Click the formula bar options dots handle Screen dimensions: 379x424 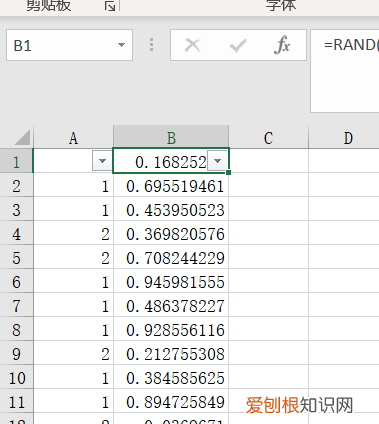(151, 45)
